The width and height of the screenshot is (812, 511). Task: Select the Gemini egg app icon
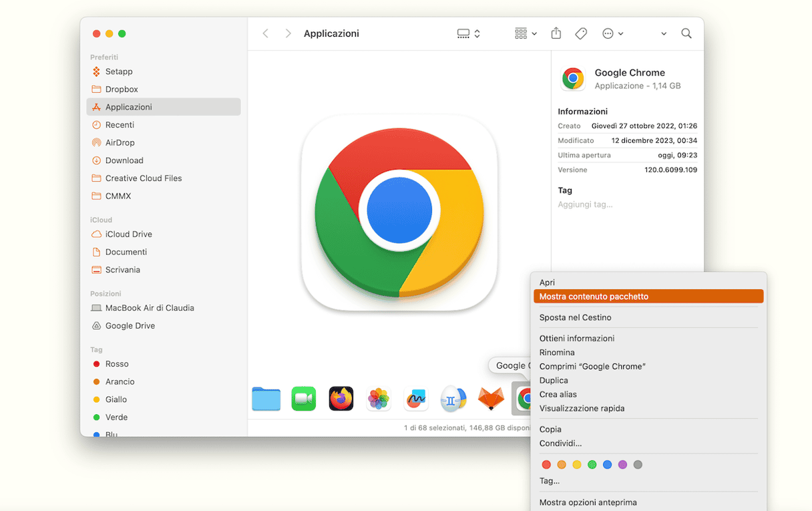point(453,399)
